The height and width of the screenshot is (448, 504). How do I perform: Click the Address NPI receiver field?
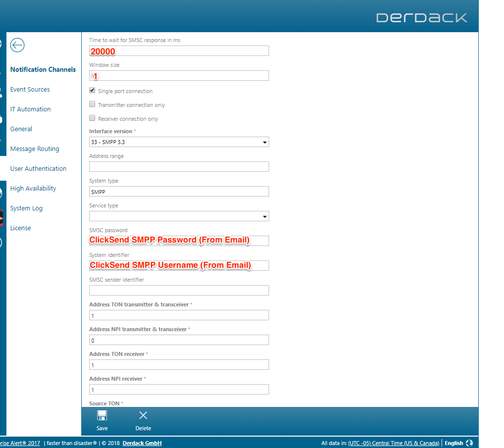(179, 389)
